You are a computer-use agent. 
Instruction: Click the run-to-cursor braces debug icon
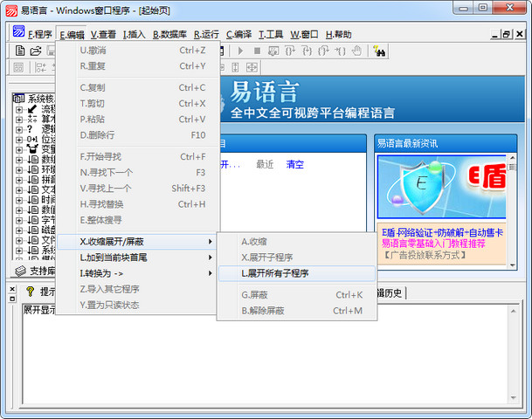[x=340, y=52]
